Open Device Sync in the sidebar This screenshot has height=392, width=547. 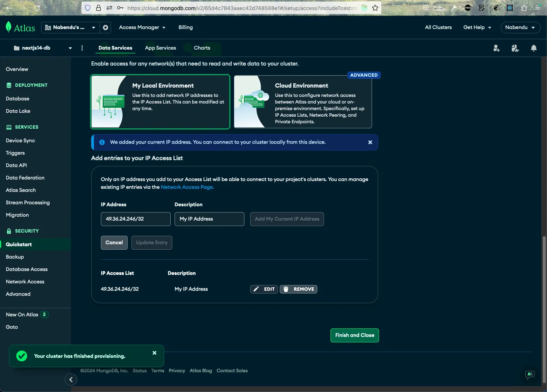[x=20, y=141]
